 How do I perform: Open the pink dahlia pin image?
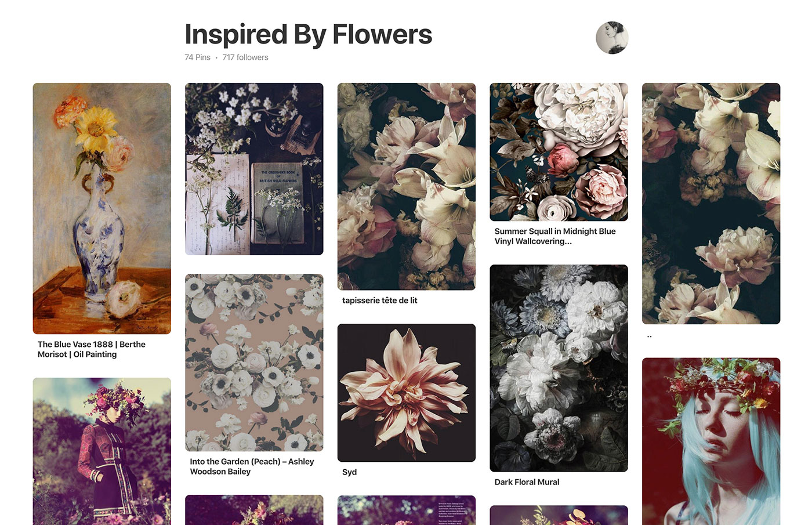click(406, 393)
